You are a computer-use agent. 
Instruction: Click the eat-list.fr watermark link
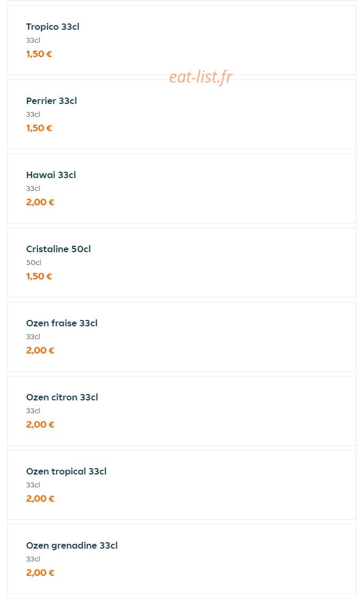200,77
